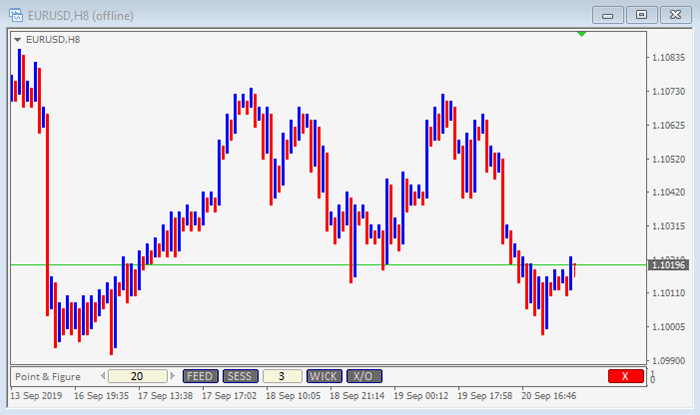The image size is (700, 415).
Task: Click the current price label 1.10196
Action: (668, 266)
